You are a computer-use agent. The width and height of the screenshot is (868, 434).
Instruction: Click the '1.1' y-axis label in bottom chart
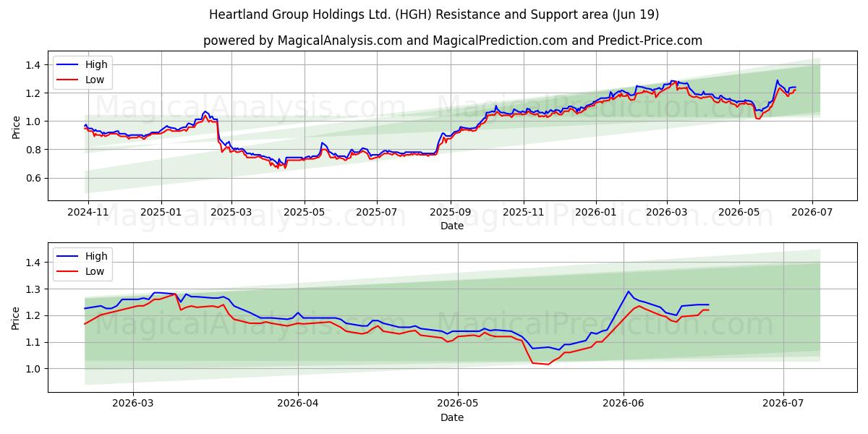[x=35, y=343]
